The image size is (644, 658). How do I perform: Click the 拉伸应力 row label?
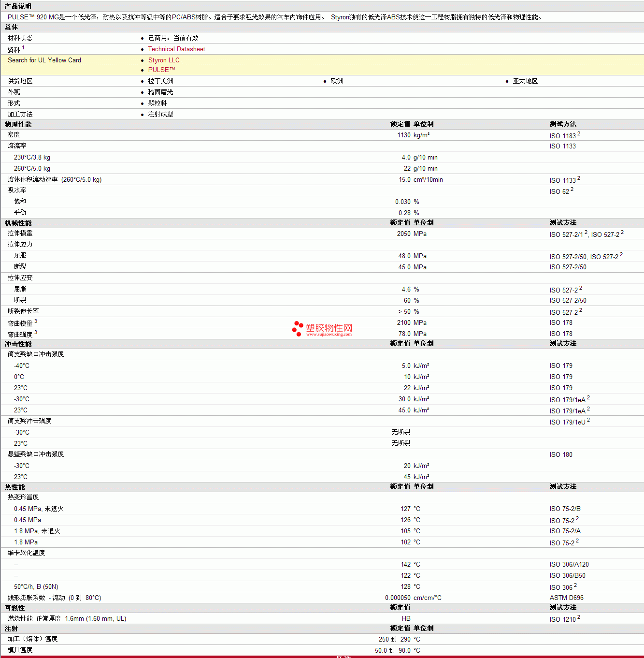pyautogui.click(x=20, y=245)
